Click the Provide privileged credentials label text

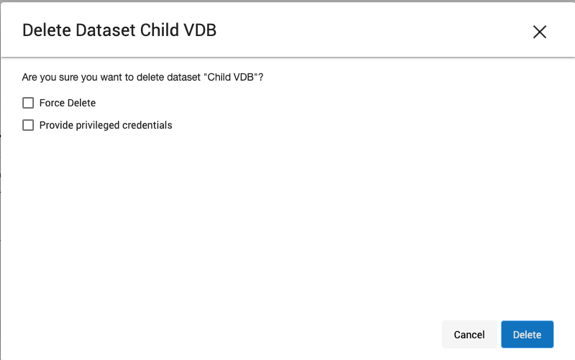[106, 125]
